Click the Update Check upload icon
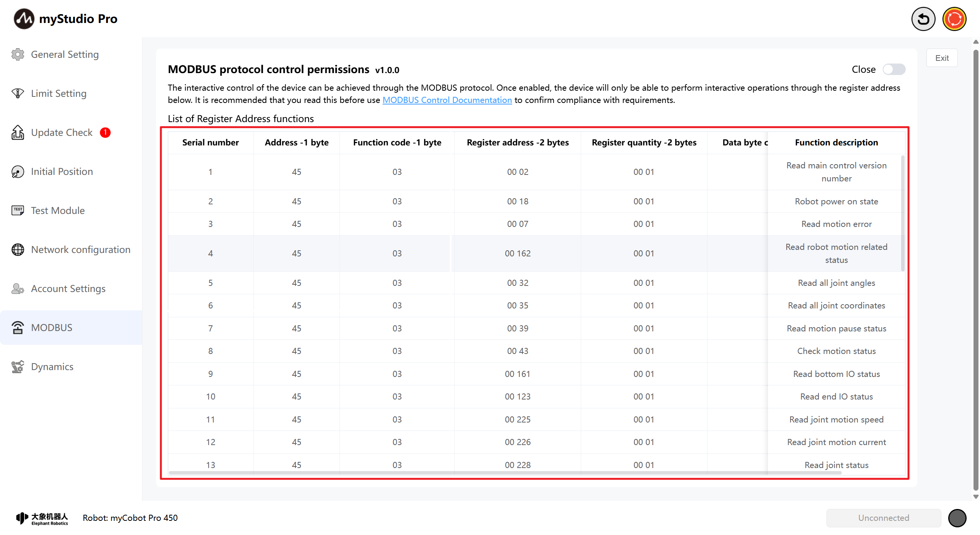Viewport: 980px width, 535px height. click(18, 132)
